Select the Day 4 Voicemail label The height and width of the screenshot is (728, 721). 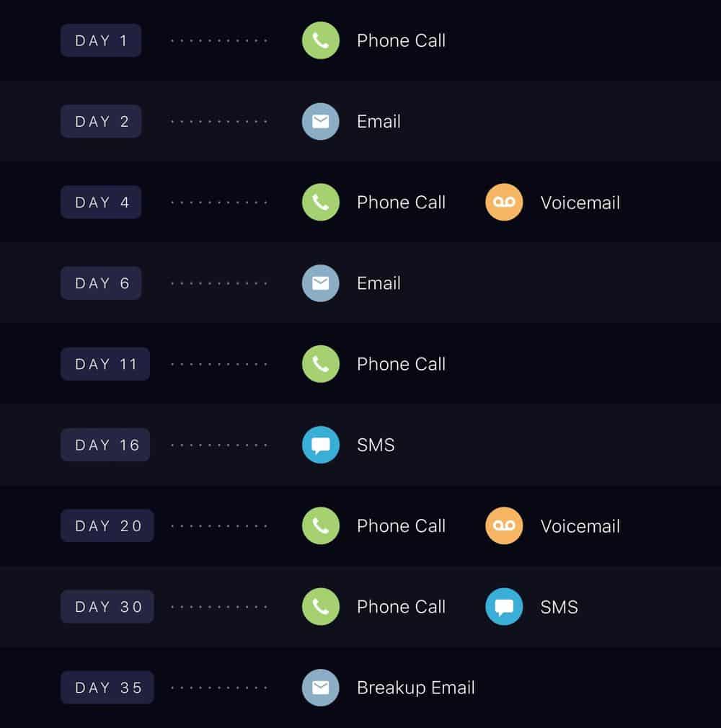[580, 203]
